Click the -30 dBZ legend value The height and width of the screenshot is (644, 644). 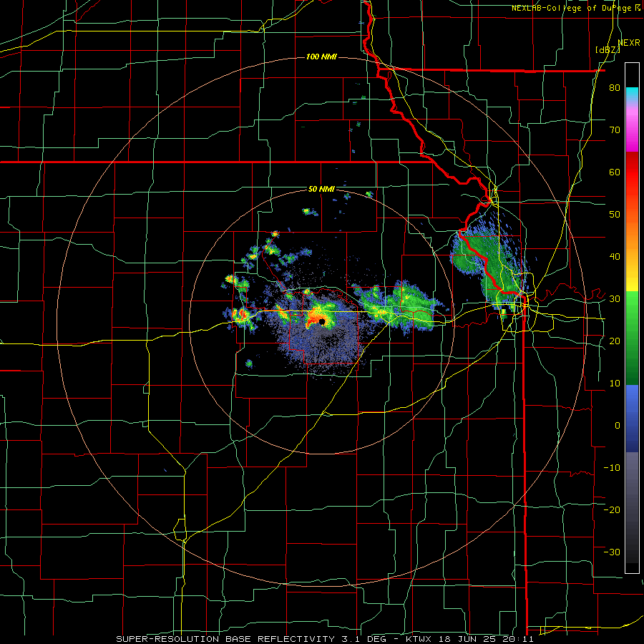[x=612, y=552]
